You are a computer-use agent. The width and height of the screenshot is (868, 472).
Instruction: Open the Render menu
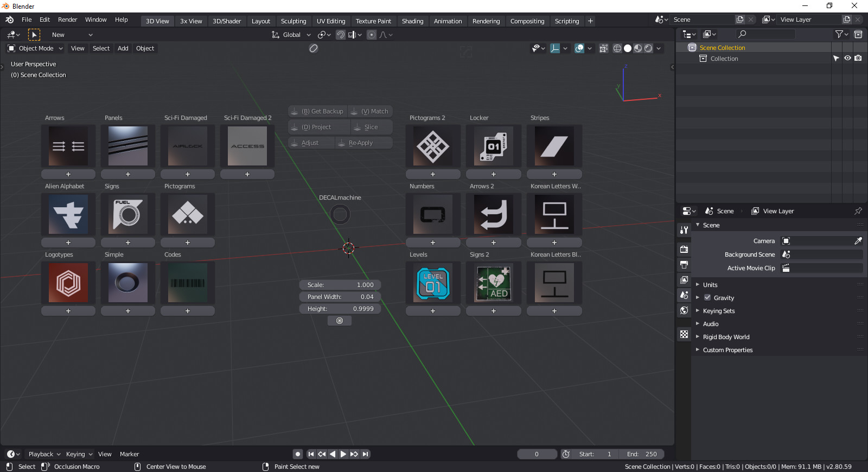click(x=68, y=20)
